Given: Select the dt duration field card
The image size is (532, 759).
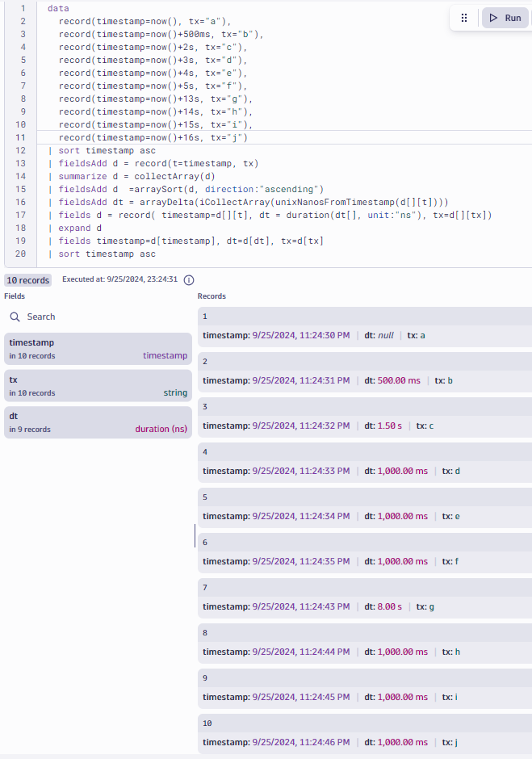Looking at the screenshot, I should tap(98, 422).
